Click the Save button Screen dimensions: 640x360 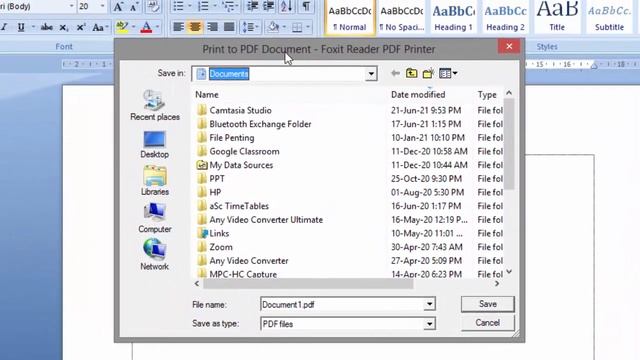pos(488,304)
